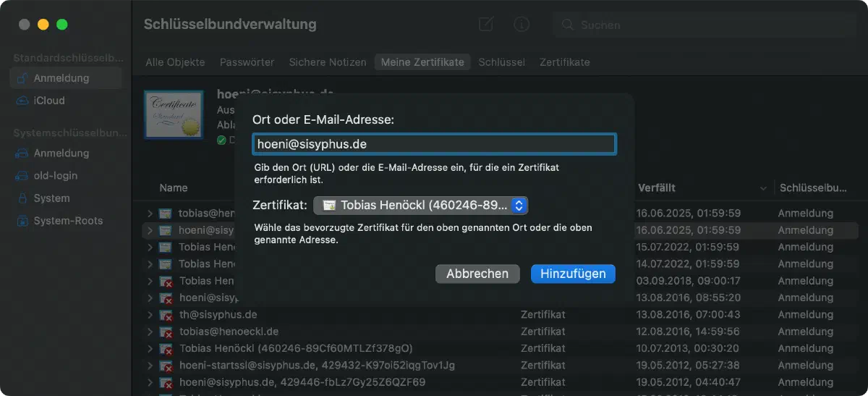The width and height of the screenshot is (868, 396).
Task: Click the search magnifier icon
Action: coord(569,25)
